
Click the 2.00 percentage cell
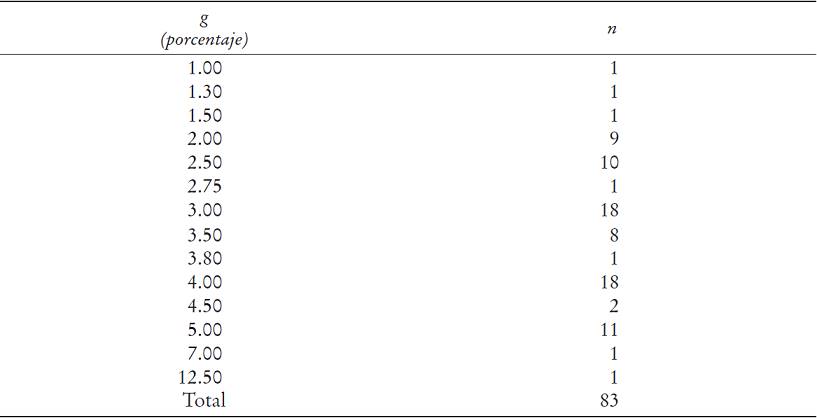204,139
